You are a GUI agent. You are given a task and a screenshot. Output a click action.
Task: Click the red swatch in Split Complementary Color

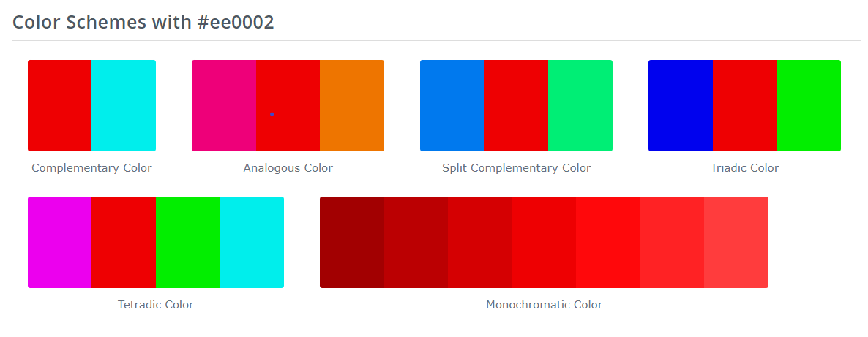[x=517, y=106]
